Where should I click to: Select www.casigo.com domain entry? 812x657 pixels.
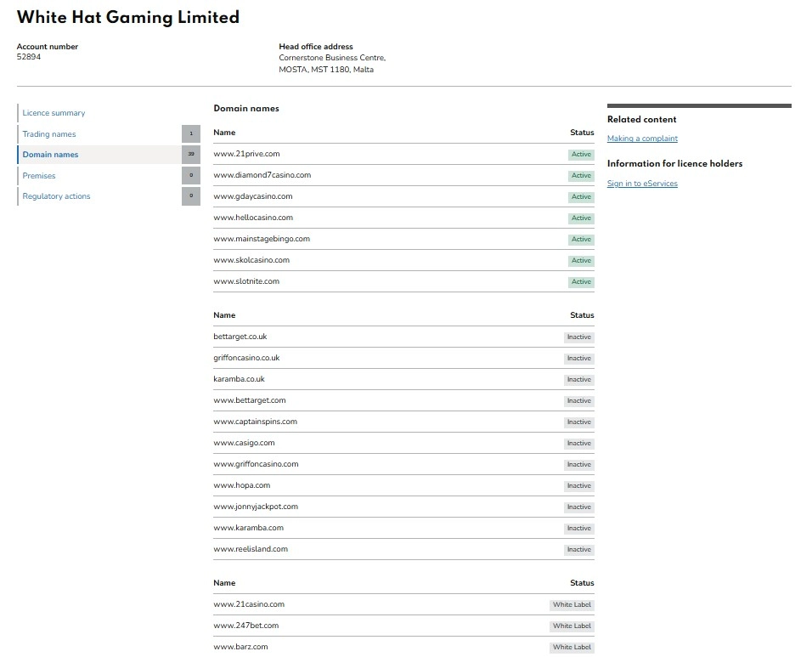pyautogui.click(x=244, y=443)
